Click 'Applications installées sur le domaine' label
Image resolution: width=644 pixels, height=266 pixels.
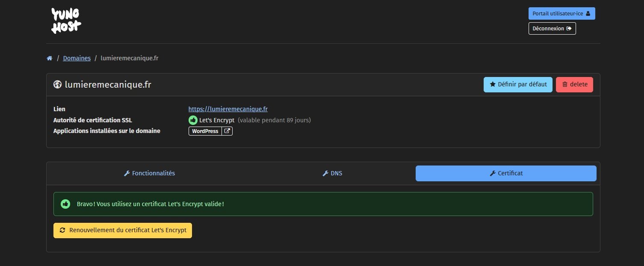pos(107,131)
